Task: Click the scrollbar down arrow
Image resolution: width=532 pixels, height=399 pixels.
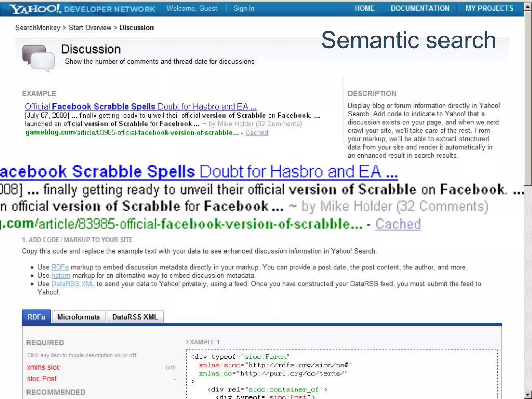Action: 528,395
